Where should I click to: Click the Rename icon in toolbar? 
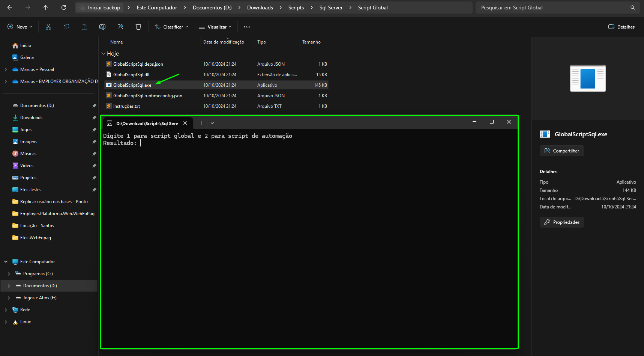coord(102,27)
